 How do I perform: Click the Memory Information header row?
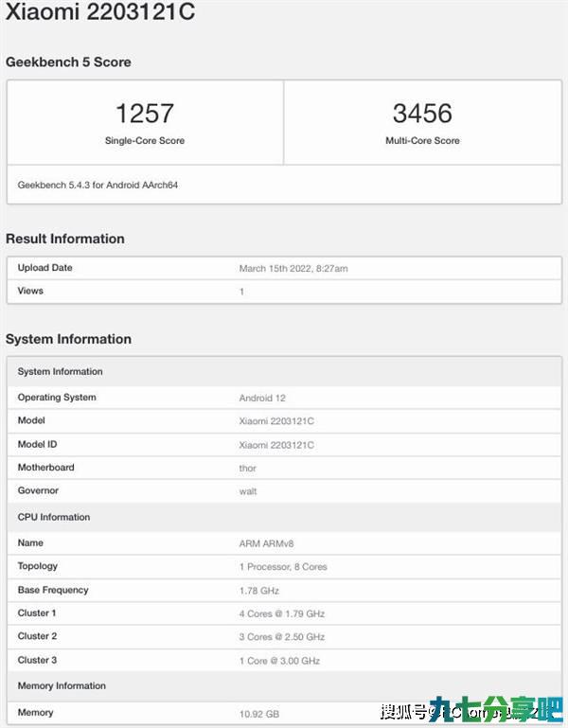[x=284, y=685]
